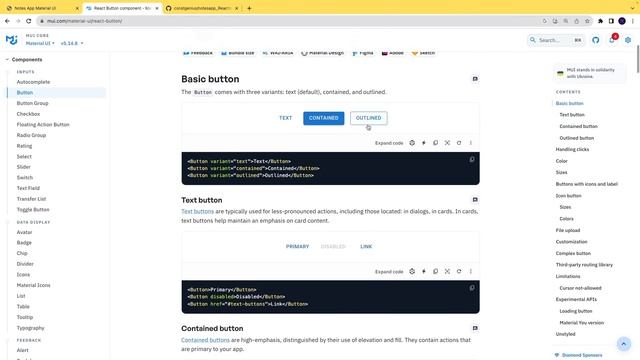Jump to Handling clicks in contents
Viewport: 640px width, 360px height.
pos(572,149)
